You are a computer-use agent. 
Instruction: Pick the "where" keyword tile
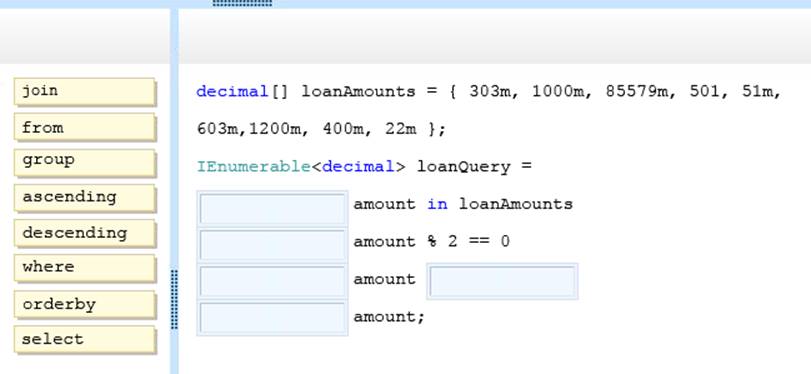(x=85, y=268)
